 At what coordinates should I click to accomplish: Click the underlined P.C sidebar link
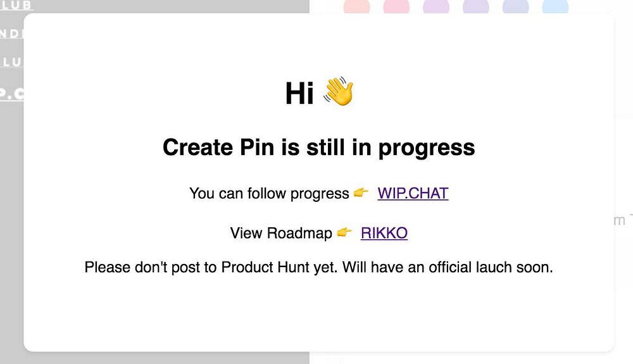click(11, 93)
